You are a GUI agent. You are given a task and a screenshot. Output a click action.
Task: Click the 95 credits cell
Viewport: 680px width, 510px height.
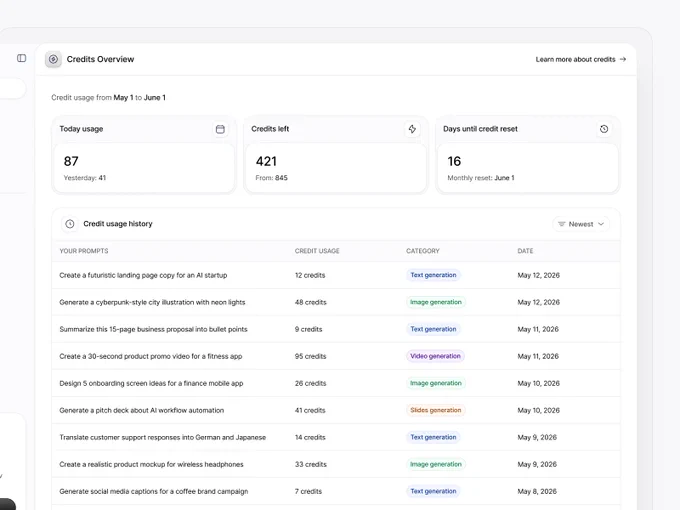tap(311, 356)
